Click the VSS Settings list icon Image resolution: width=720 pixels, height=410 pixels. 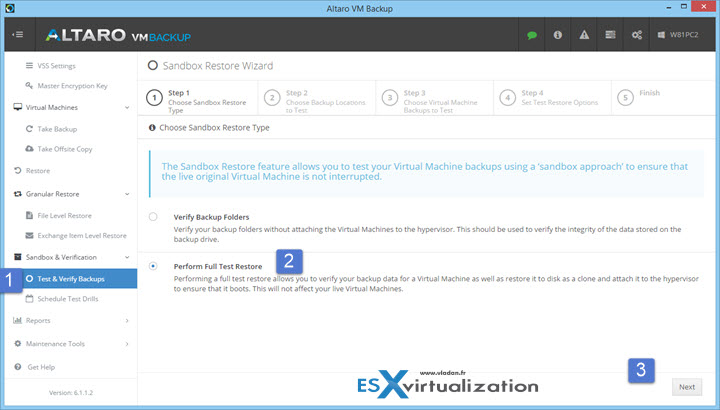tap(29, 66)
